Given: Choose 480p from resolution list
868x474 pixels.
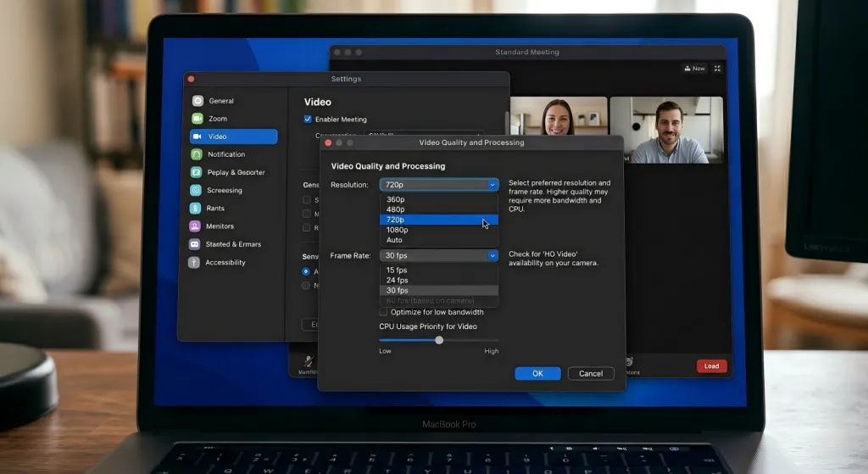Looking at the screenshot, I should pos(439,209).
